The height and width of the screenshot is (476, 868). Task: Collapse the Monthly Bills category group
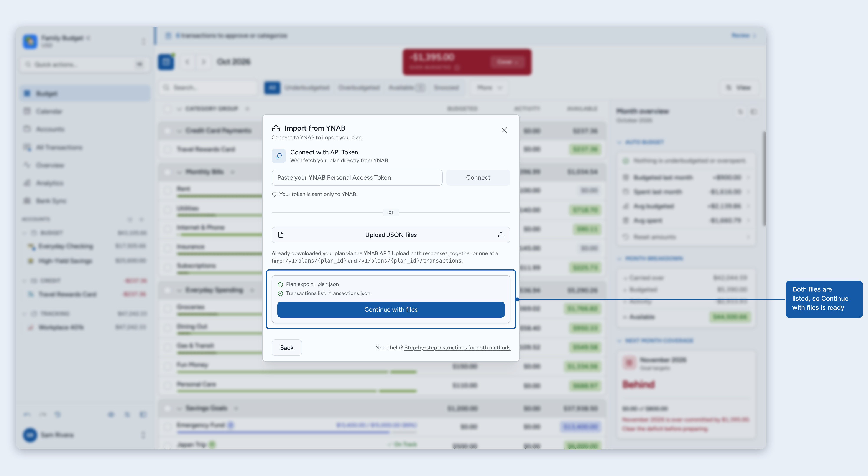pos(179,172)
